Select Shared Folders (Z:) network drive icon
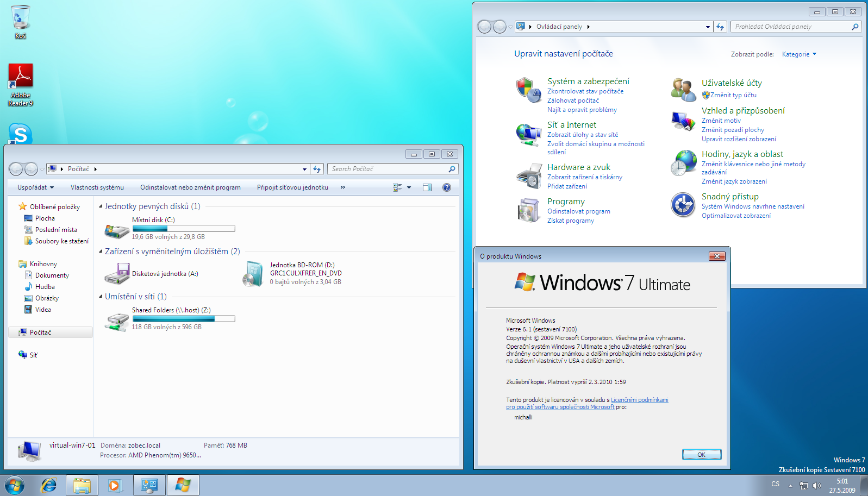Screen dimensions: 868x496 (x=116, y=321)
